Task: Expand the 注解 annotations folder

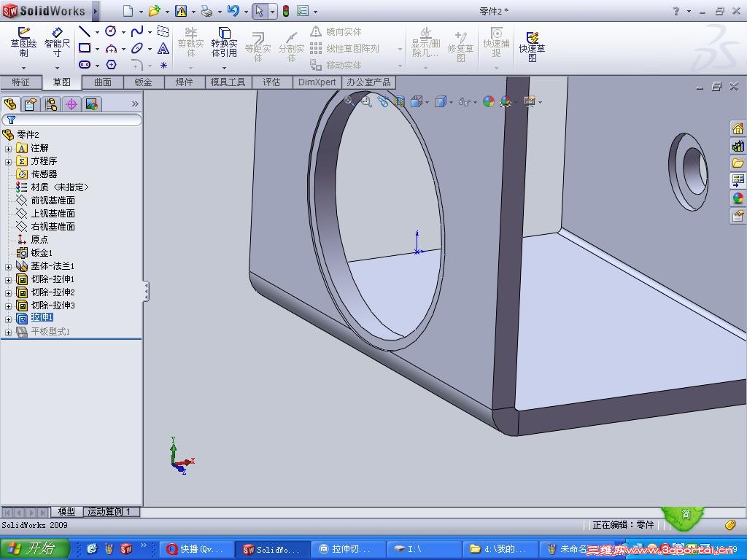Action: 9,148
